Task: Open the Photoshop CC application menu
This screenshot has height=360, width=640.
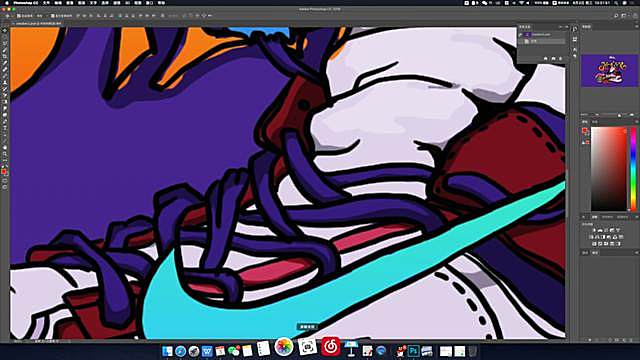Action: [x=25, y=2]
